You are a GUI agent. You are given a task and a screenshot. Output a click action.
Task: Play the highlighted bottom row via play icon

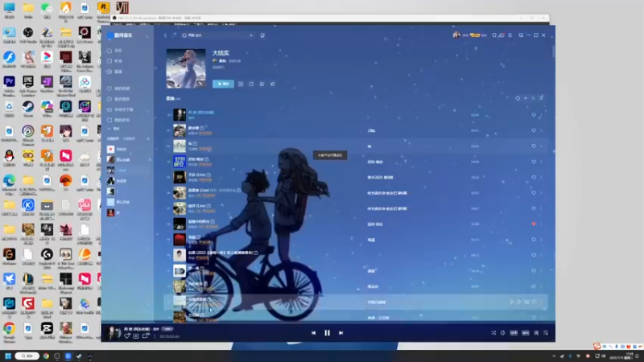pyautogui.click(x=512, y=302)
